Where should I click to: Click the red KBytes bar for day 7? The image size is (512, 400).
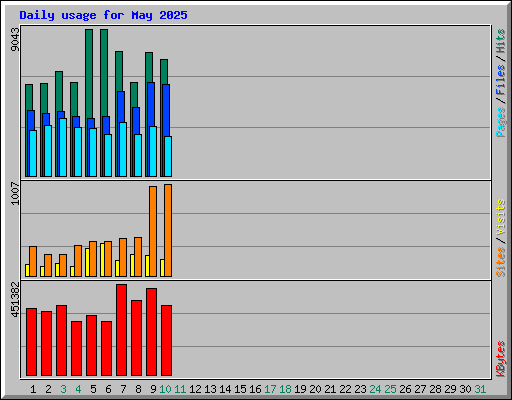pyautogui.click(x=121, y=330)
